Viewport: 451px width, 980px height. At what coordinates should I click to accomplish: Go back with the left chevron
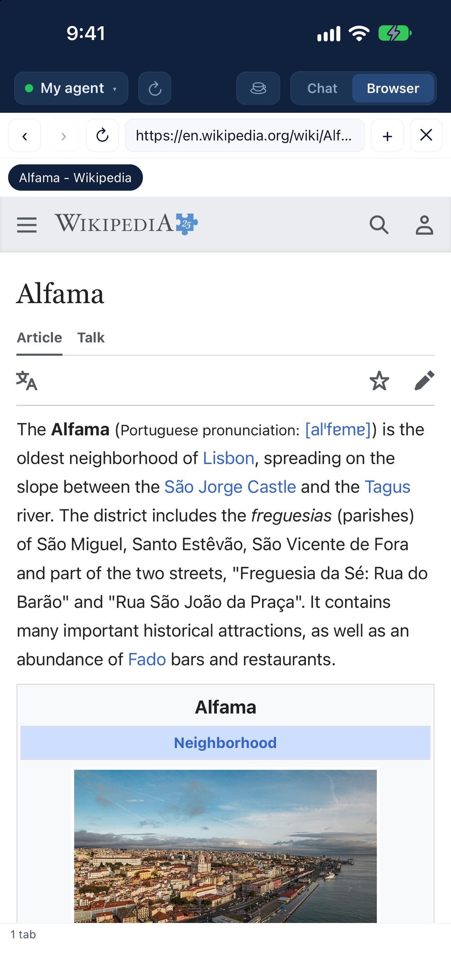tap(25, 135)
